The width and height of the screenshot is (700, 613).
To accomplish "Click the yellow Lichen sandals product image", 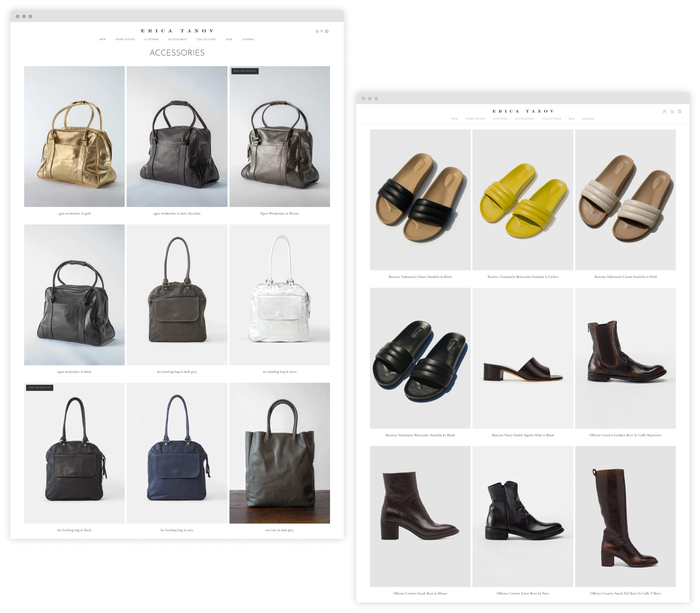I will click(522, 200).
